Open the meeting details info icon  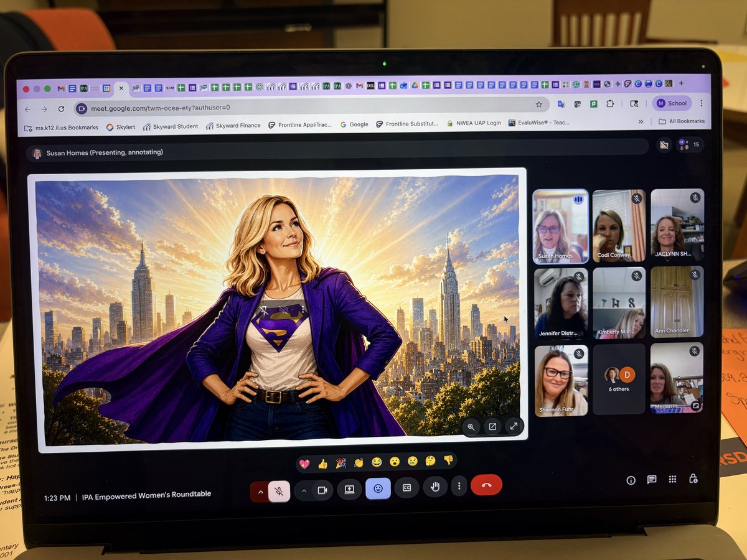pyautogui.click(x=631, y=480)
